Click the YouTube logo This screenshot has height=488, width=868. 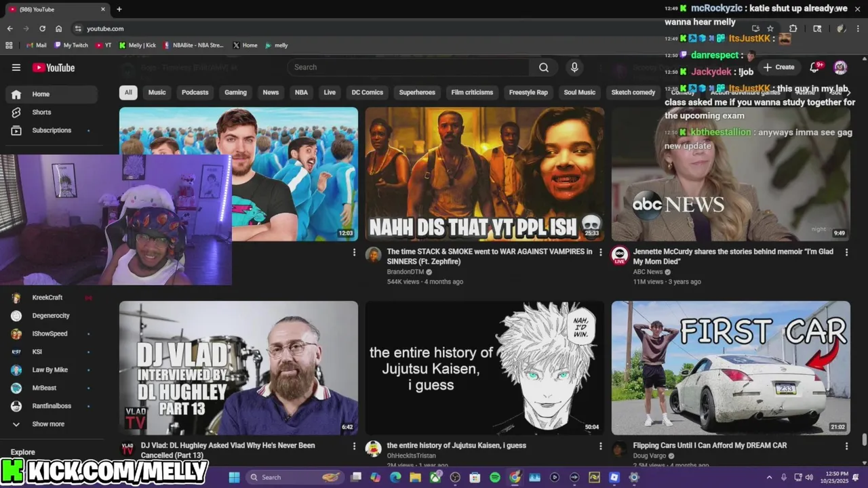[x=54, y=67]
